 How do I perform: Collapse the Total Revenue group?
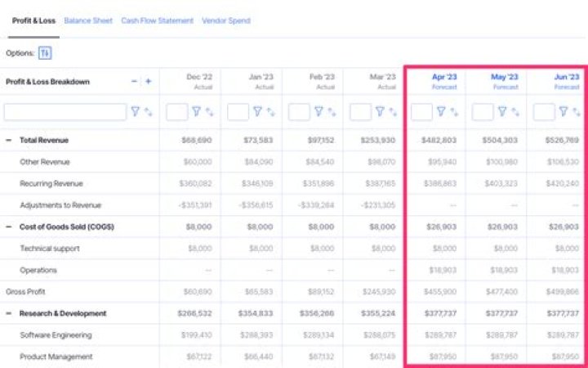pos(9,141)
